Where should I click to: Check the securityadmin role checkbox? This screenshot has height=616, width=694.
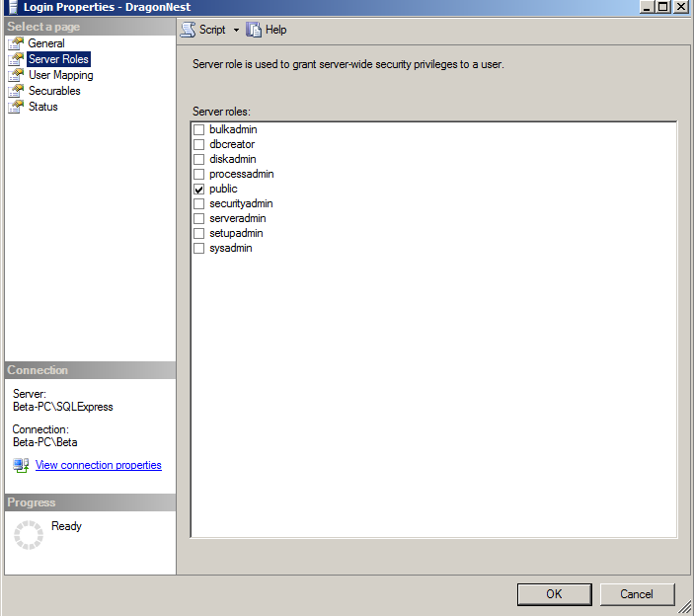click(199, 203)
